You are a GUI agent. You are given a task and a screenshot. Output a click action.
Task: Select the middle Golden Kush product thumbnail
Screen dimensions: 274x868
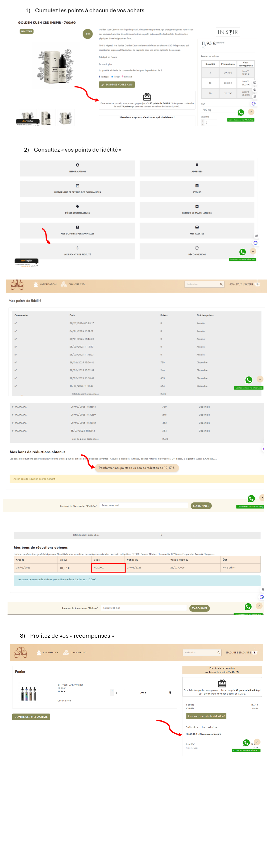[x=46, y=117]
